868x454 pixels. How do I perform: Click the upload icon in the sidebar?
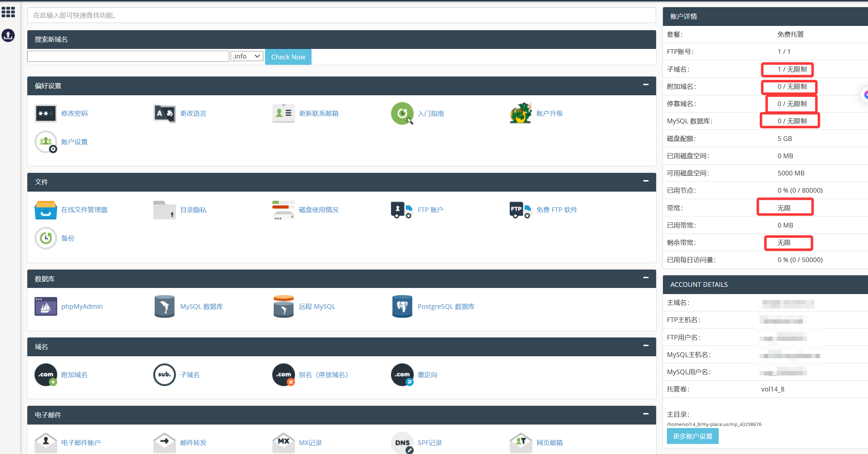8,35
